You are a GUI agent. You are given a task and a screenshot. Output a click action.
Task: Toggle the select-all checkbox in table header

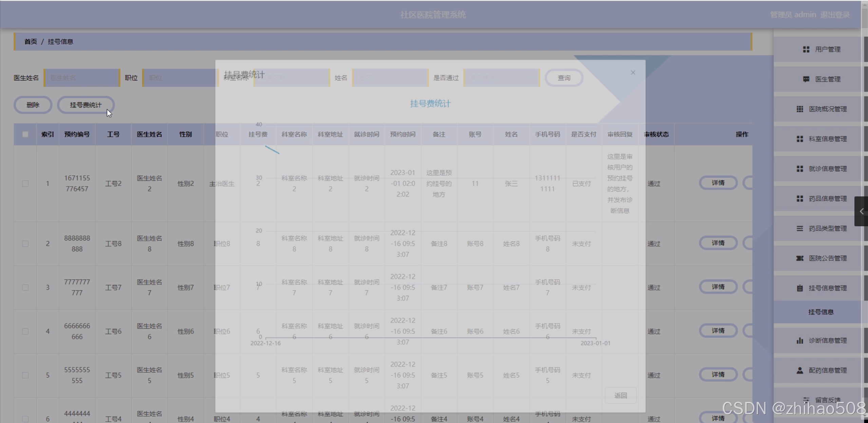point(25,134)
